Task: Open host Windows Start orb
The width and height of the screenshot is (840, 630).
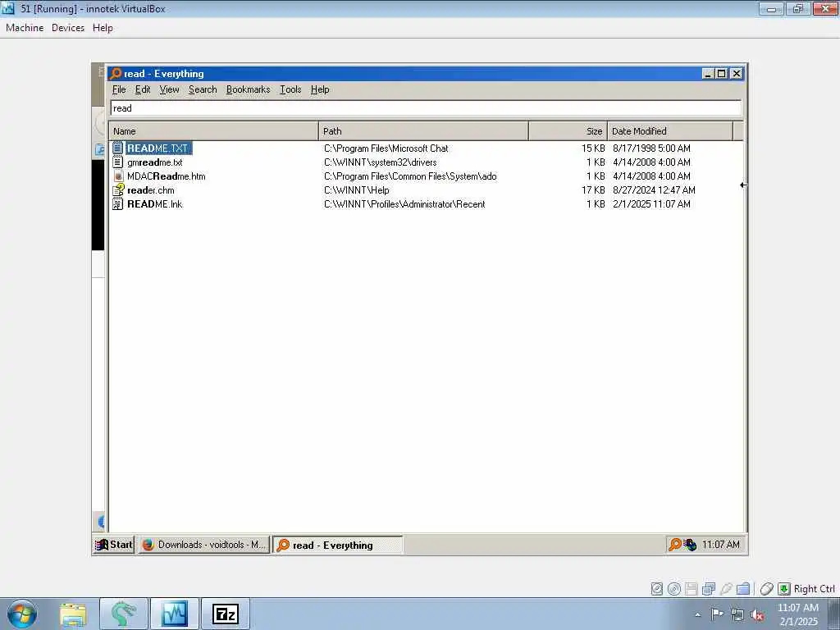Action: (22, 614)
